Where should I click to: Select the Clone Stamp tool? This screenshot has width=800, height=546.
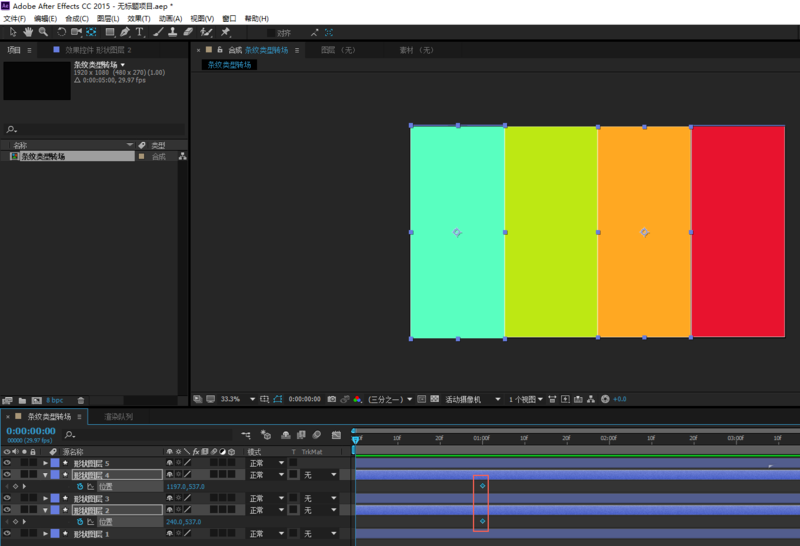[173, 32]
